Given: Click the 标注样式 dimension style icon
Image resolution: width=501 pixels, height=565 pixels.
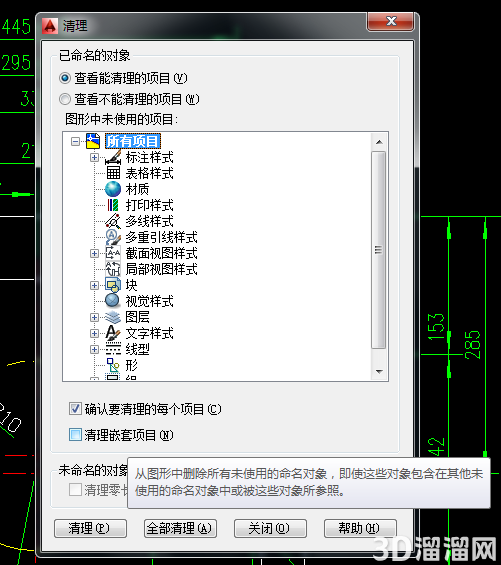Looking at the screenshot, I should pos(113,157).
